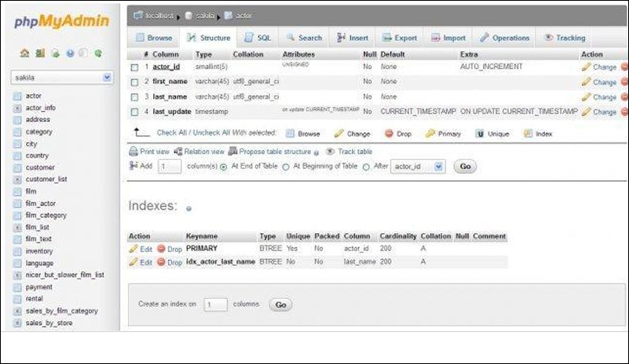The height and width of the screenshot is (364, 629).
Task: Click the pencil Change icon for first_name
Action: [586, 82]
